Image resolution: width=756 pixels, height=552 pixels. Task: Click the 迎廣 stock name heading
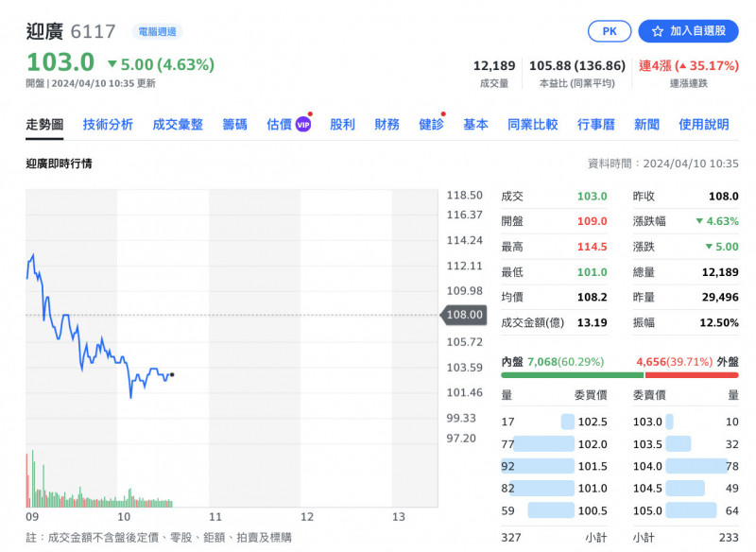click(44, 32)
